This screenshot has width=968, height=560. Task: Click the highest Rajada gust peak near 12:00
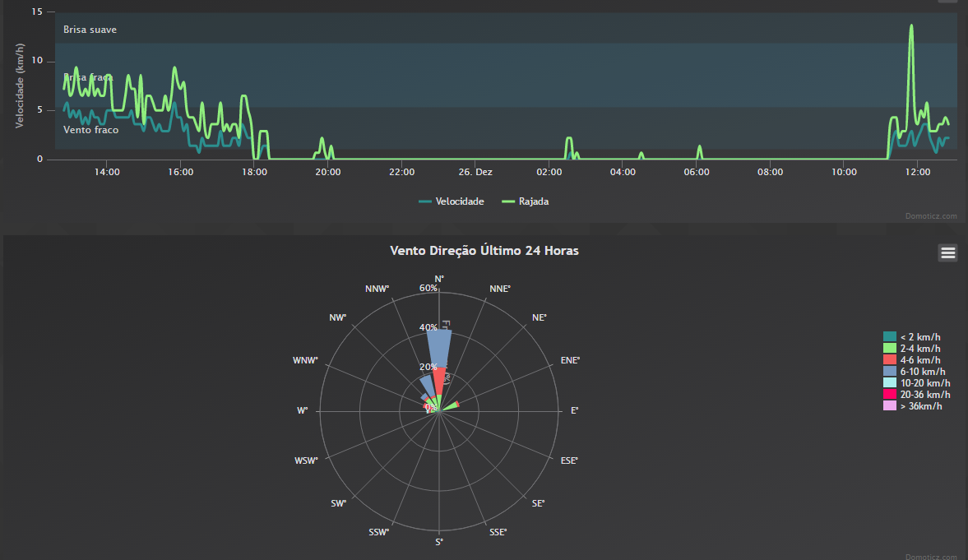click(911, 26)
